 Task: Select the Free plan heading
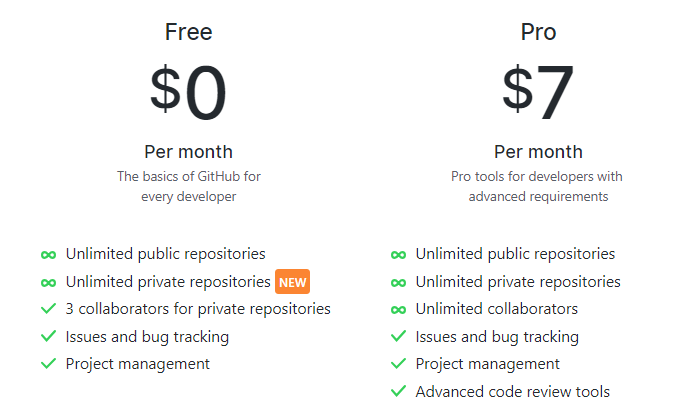click(189, 32)
